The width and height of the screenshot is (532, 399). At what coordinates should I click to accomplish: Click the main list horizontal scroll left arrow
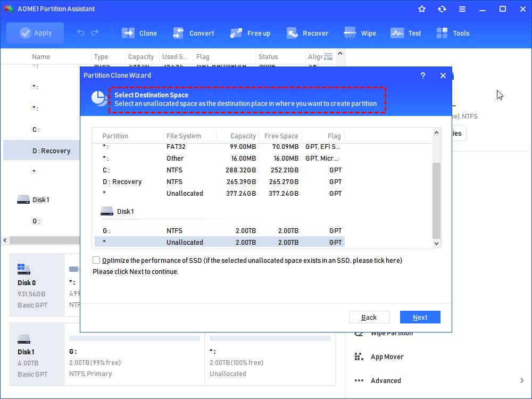point(5,240)
